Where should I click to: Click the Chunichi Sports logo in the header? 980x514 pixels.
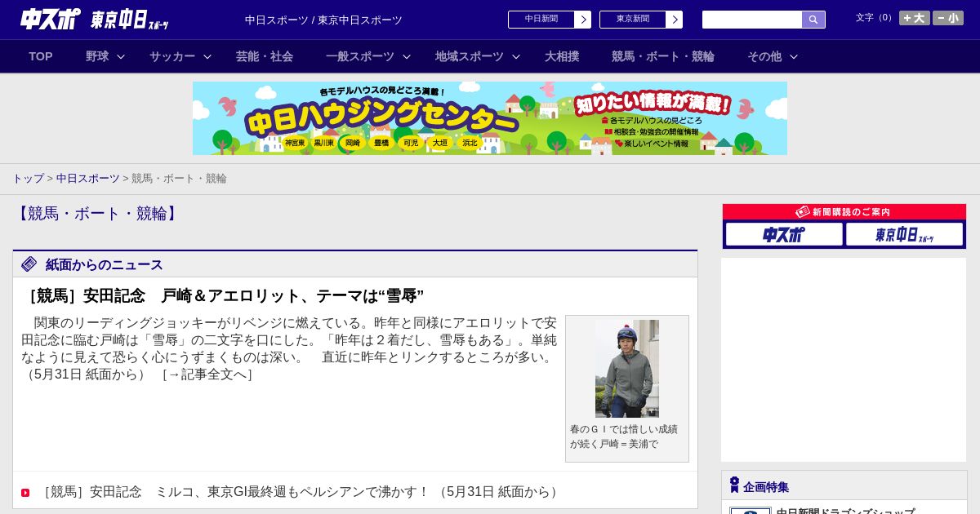[x=51, y=19]
